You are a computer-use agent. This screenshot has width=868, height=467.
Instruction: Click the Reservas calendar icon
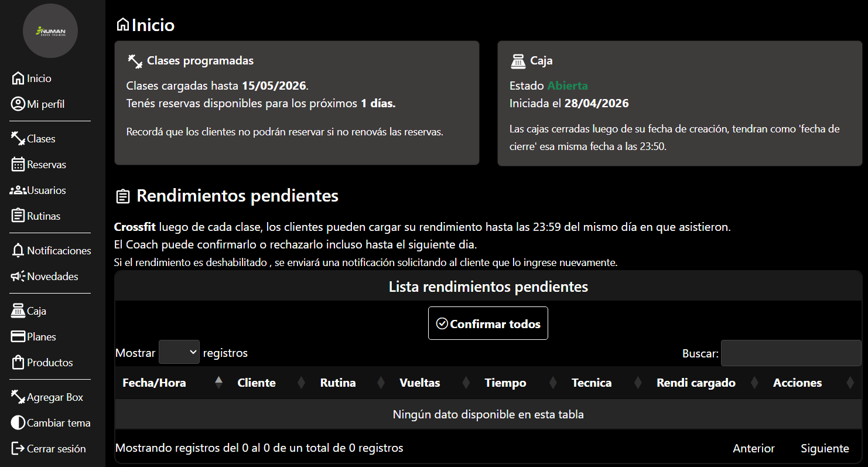pyautogui.click(x=18, y=165)
